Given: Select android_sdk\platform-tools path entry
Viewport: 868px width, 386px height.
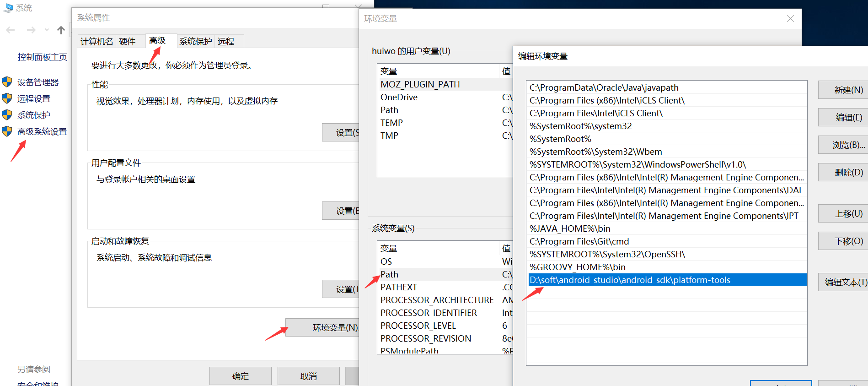Looking at the screenshot, I should [x=667, y=280].
